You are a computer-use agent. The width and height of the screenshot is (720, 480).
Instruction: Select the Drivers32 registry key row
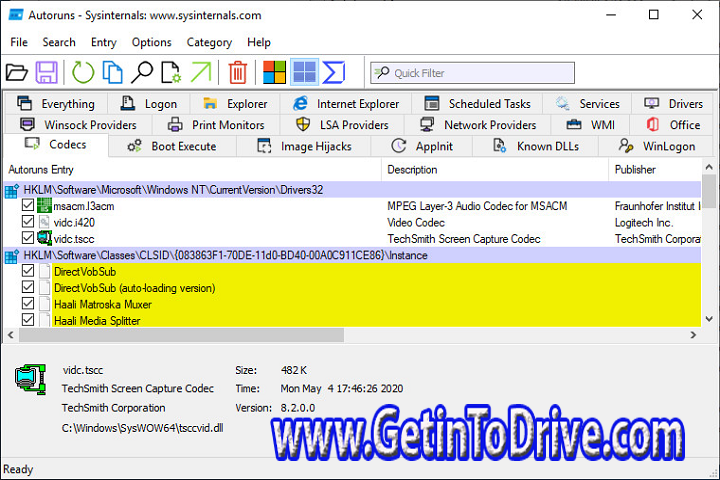(x=352, y=190)
